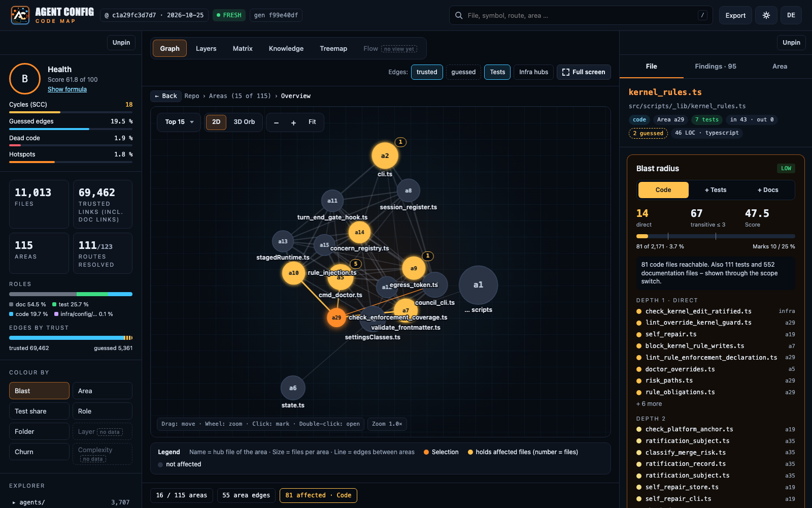The width and height of the screenshot is (812, 508).
Task: Switch to the Treemap tab
Action: [x=333, y=49]
